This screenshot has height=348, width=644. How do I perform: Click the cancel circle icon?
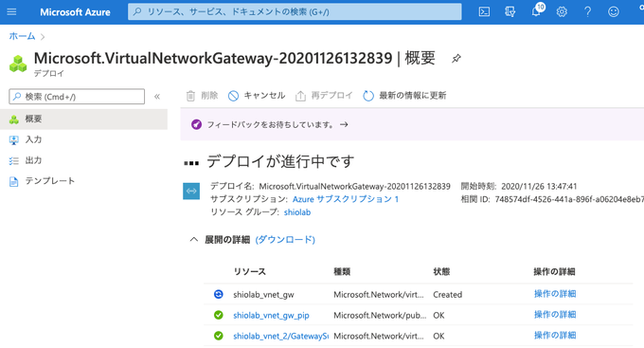click(x=233, y=96)
